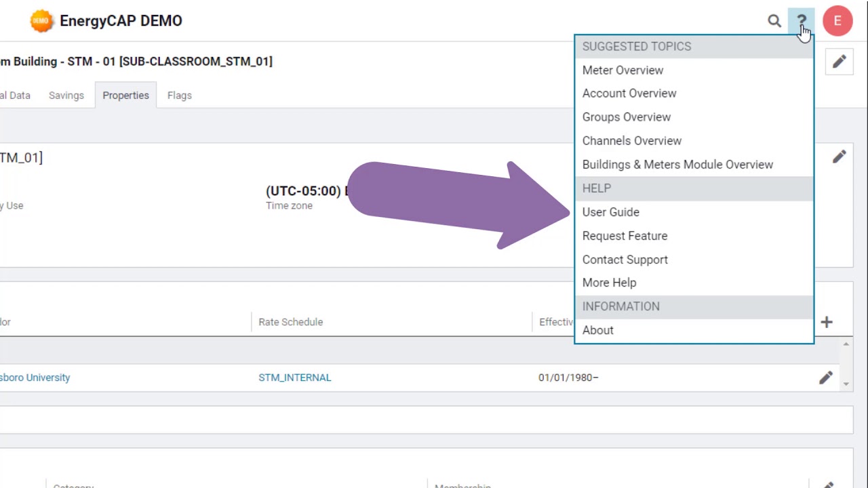Open the user profile avatar E
Image resolution: width=868 pixels, height=488 pixels.
tap(837, 21)
